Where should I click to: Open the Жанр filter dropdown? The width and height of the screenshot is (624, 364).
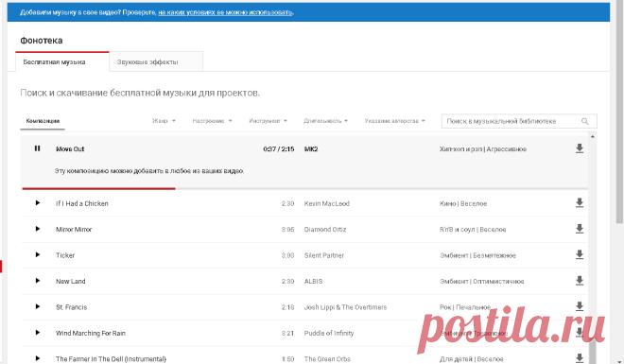pyautogui.click(x=164, y=121)
